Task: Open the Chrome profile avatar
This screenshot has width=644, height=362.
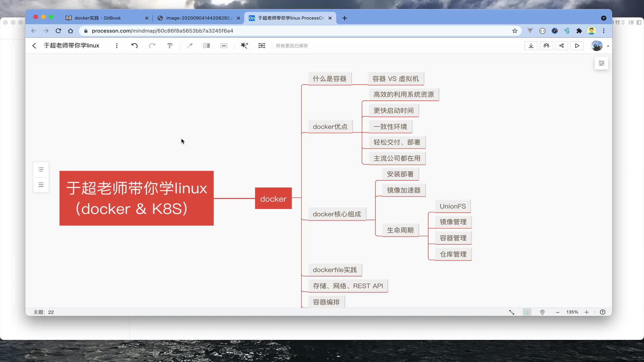Action: pos(591,31)
